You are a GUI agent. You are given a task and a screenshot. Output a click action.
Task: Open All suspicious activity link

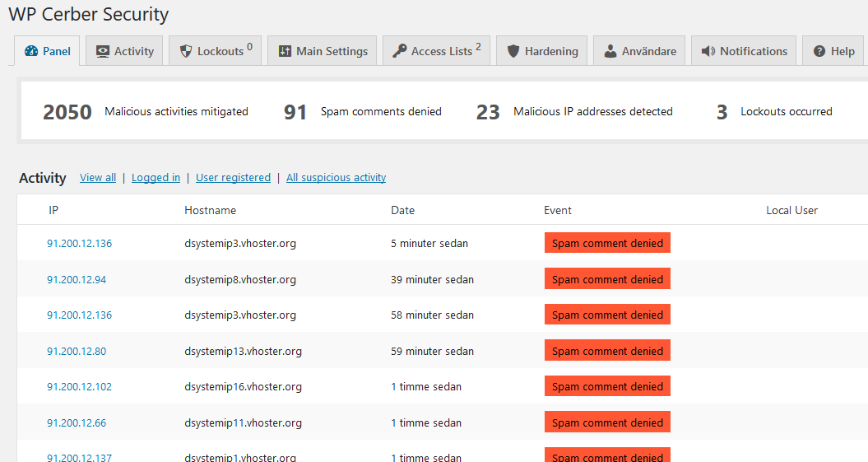336,178
